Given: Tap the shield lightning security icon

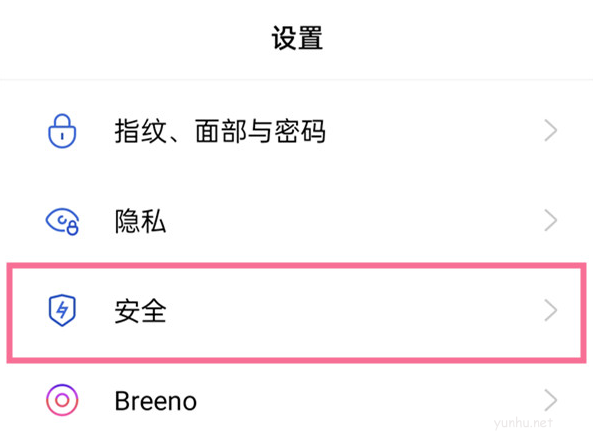Looking at the screenshot, I should [62, 310].
